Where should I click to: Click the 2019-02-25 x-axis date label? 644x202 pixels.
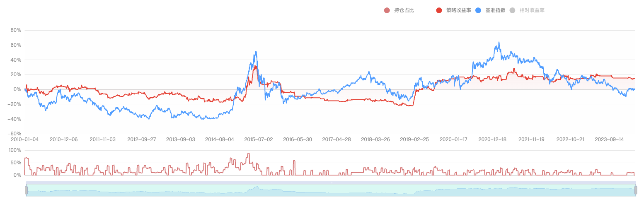[x=414, y=139]
